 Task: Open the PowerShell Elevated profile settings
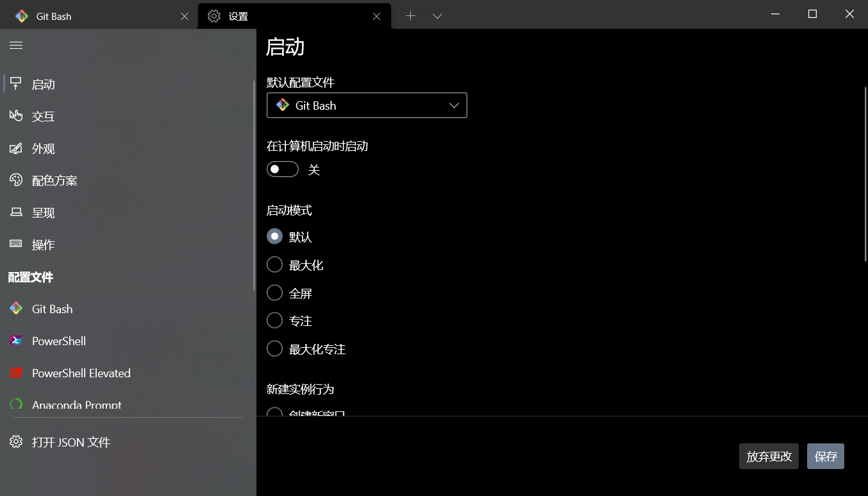(x=127, y=373)
